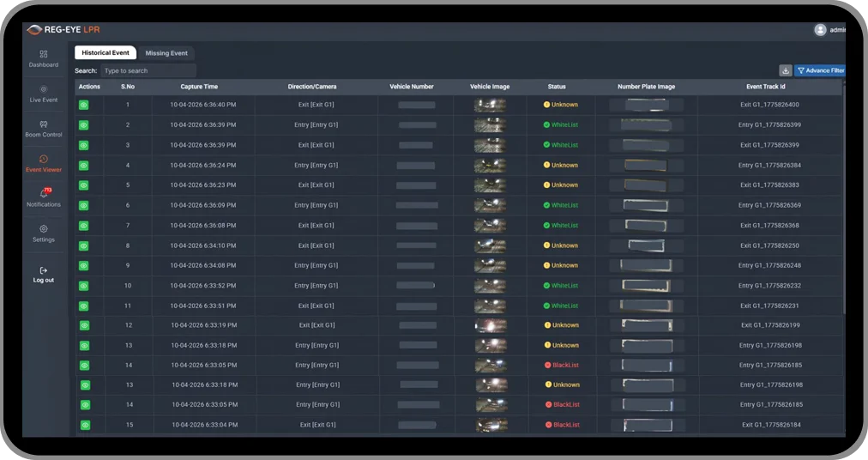This screenshot has width=868, height=460.
Task: Open Notifications with red badge
Action: [x=43, y=198]
